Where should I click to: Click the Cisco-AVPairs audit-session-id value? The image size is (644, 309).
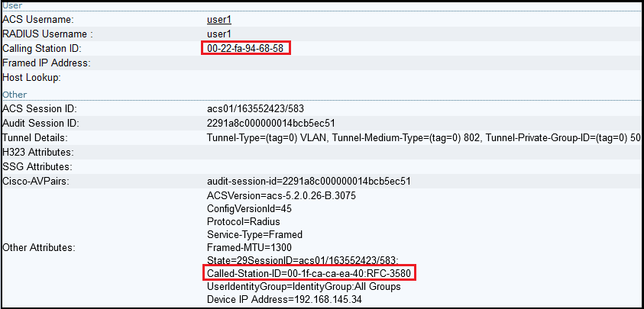(309, 182)
